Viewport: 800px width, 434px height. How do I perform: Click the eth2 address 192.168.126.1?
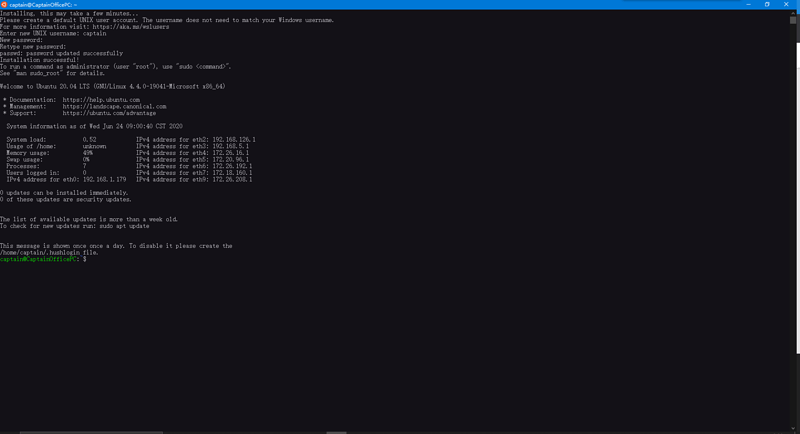coord(234,140)
